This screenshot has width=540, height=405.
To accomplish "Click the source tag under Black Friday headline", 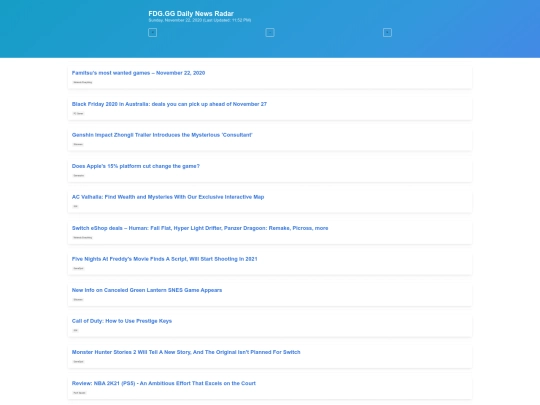I will [x=78, y=113].
